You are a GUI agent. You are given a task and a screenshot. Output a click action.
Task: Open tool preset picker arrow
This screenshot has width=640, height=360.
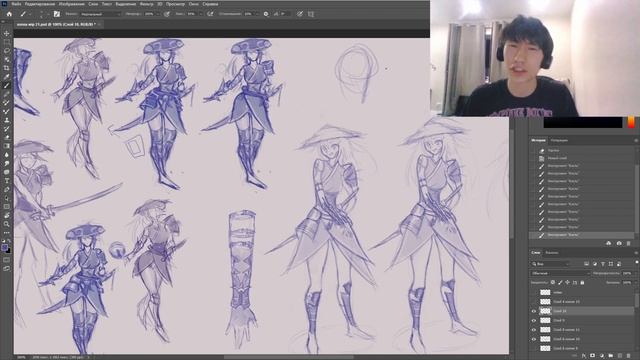[x=30, y=14]
